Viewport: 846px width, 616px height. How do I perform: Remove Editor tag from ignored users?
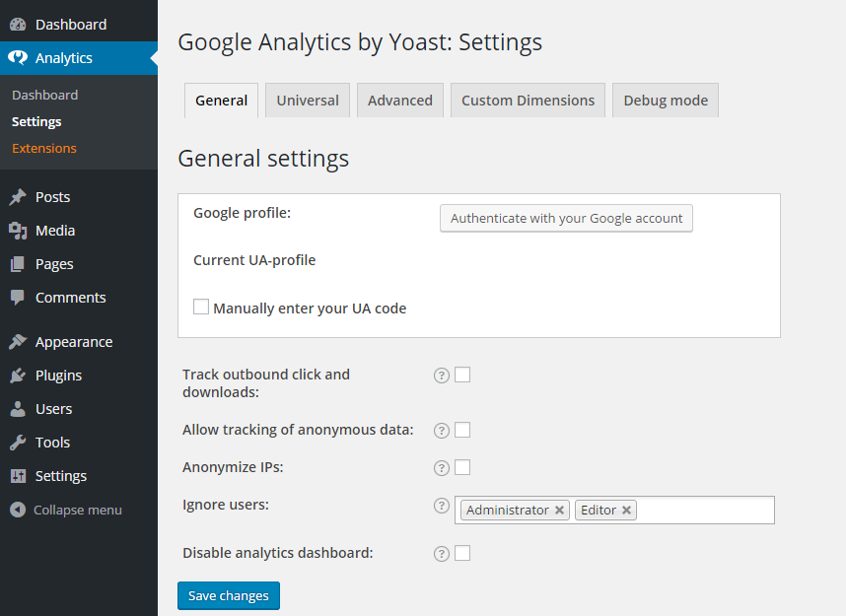[x=626, y=511]
